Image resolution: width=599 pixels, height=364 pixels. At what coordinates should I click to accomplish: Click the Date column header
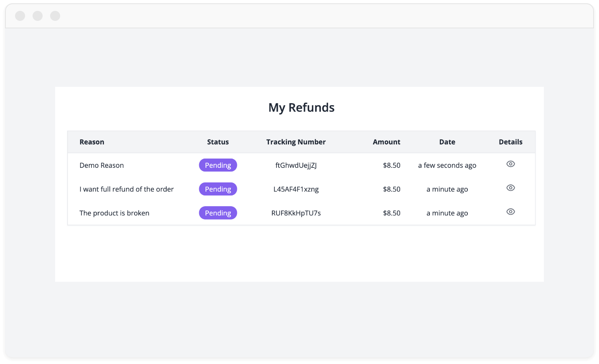pos(447,142)
